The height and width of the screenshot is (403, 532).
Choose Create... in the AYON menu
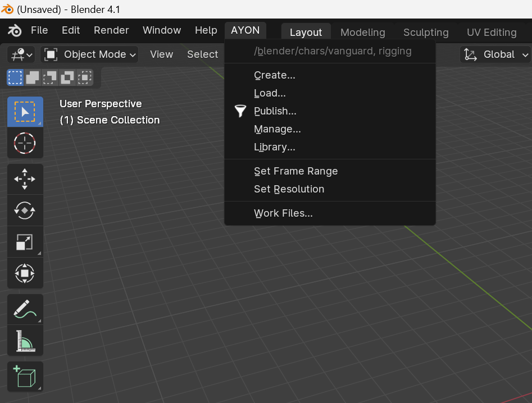[x=330, y=75]
